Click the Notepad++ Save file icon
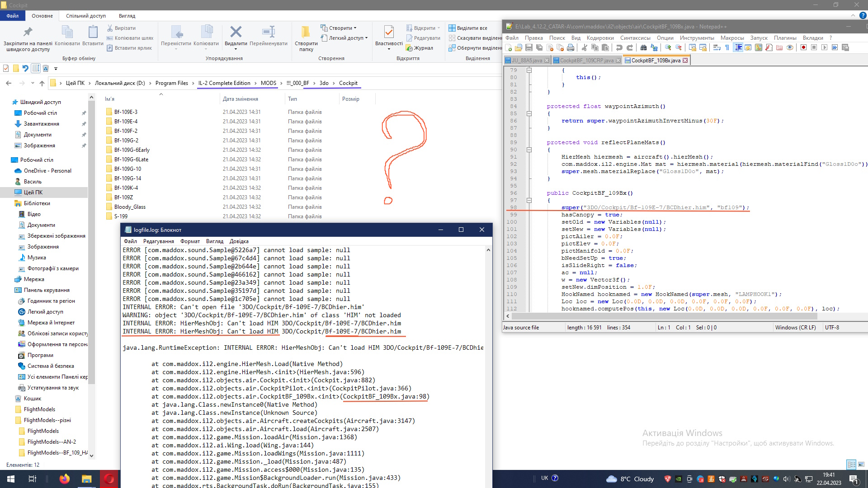The width and height of the screenshot is (868, 488). pos(528,48)
